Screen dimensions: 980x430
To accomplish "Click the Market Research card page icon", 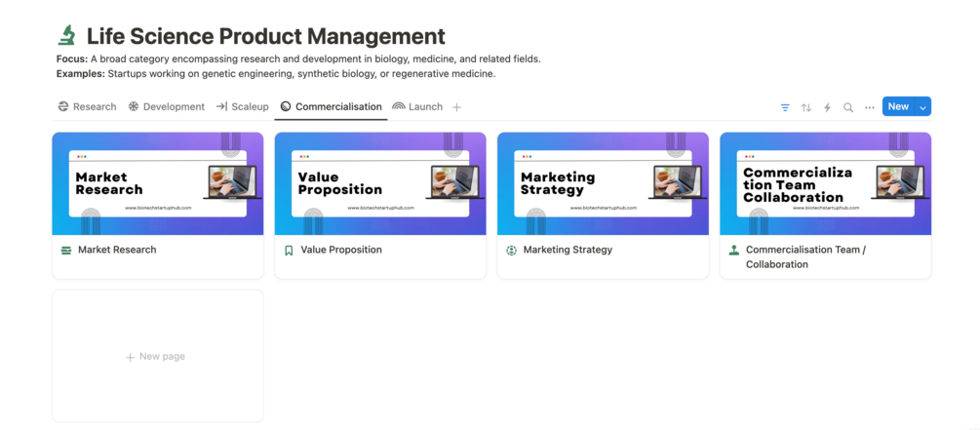I will (x=66, y=251).
